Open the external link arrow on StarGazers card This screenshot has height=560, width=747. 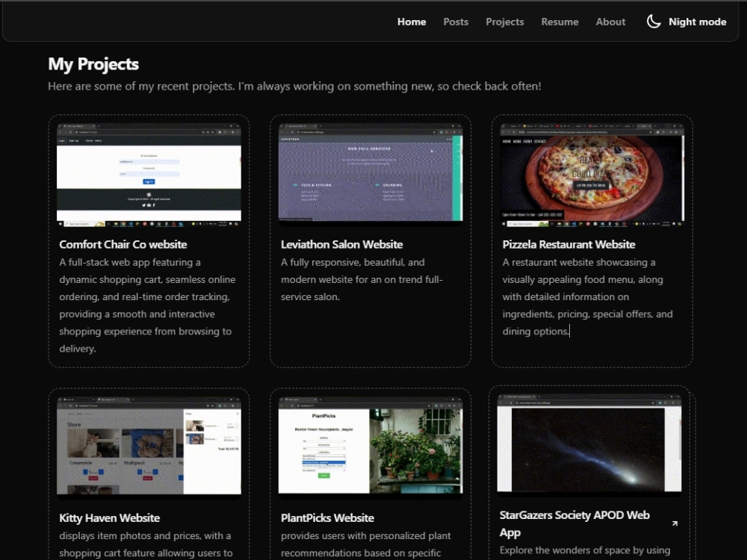(675, 523)
